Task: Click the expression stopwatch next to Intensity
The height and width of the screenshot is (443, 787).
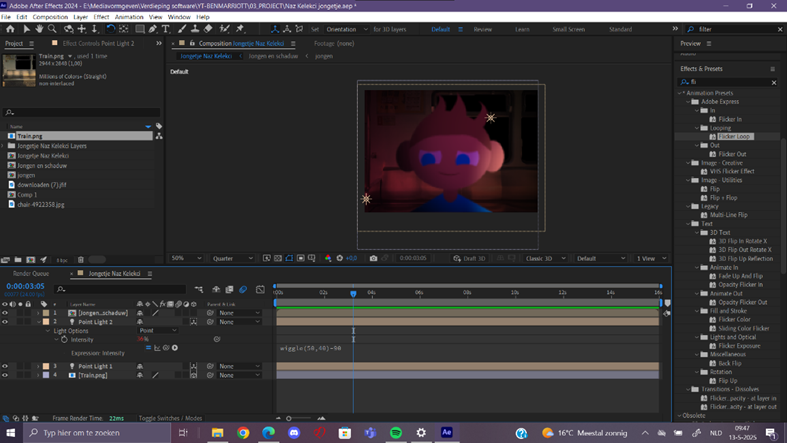Action: (x=64, y=339)
